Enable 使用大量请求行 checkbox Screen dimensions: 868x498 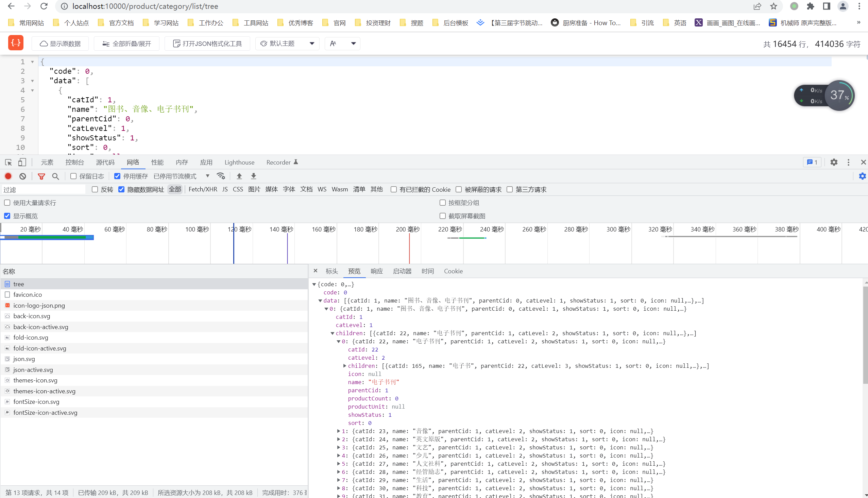point(7,203)
